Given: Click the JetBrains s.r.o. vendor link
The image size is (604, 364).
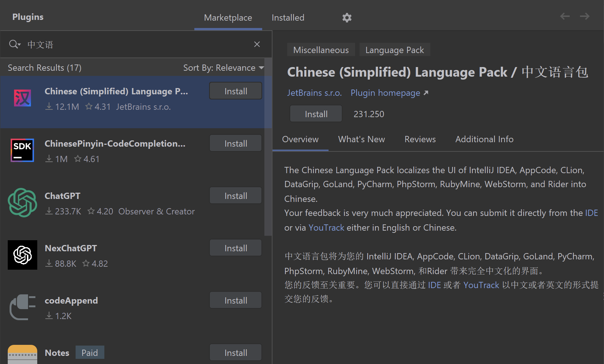Looking at the screenshot, I should (x=314, y=93).
